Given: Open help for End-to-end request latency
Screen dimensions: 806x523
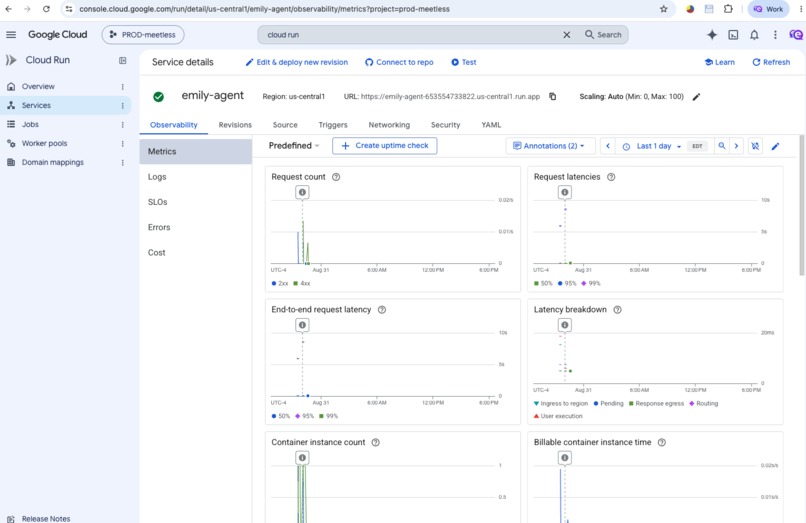Looking at the screenshot, I should point(381,310).
